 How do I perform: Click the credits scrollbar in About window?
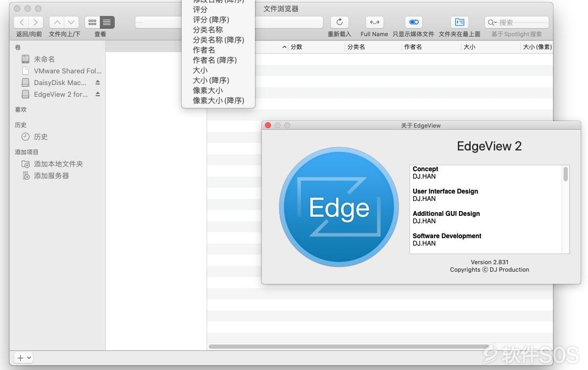pos(566,174)
